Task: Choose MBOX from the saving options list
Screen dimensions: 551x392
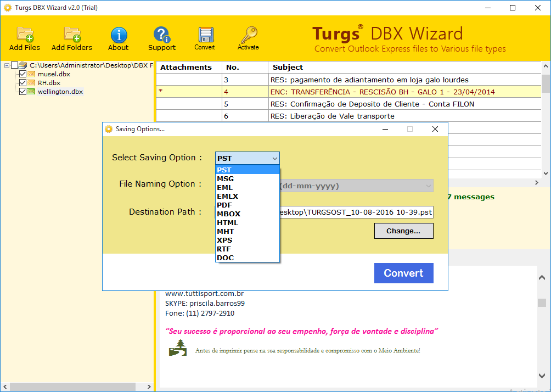Action: pos(248,214)
